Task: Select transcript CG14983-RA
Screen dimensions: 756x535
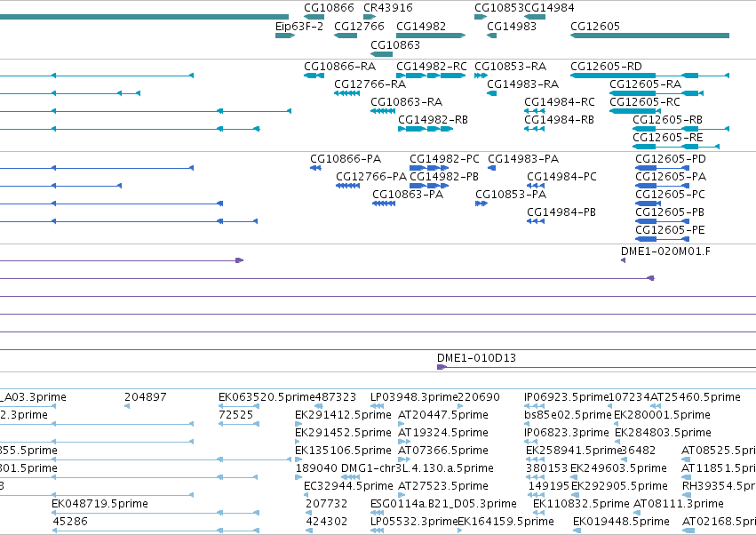Action: pyautogui.click(x=522, y=84)
